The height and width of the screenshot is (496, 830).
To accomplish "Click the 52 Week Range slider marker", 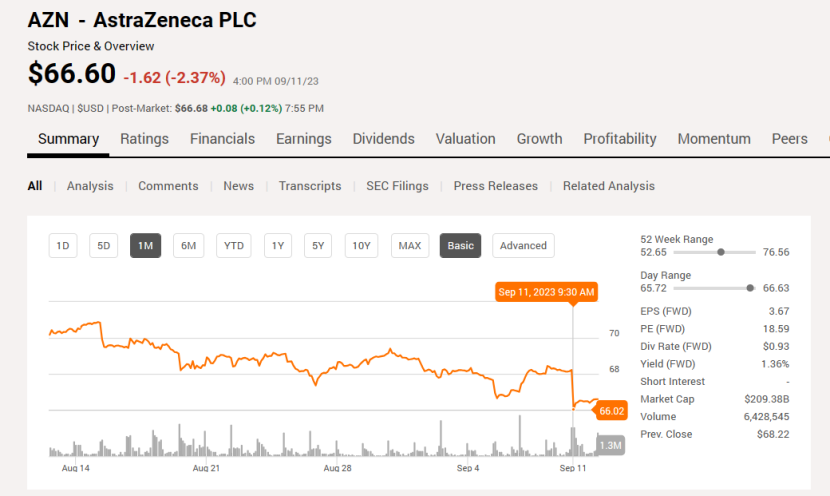I will 721,252.
